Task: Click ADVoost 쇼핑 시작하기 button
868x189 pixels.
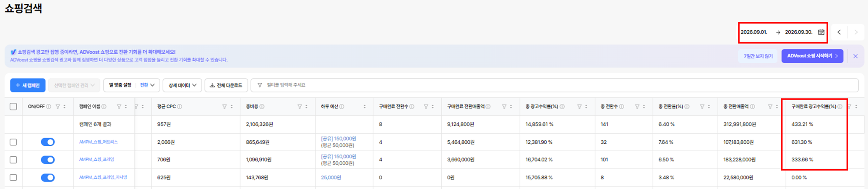Action: click(x=812, y=56)
